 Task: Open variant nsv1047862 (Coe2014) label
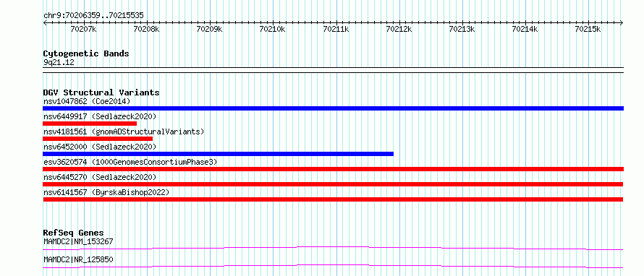tap(87, 101)
